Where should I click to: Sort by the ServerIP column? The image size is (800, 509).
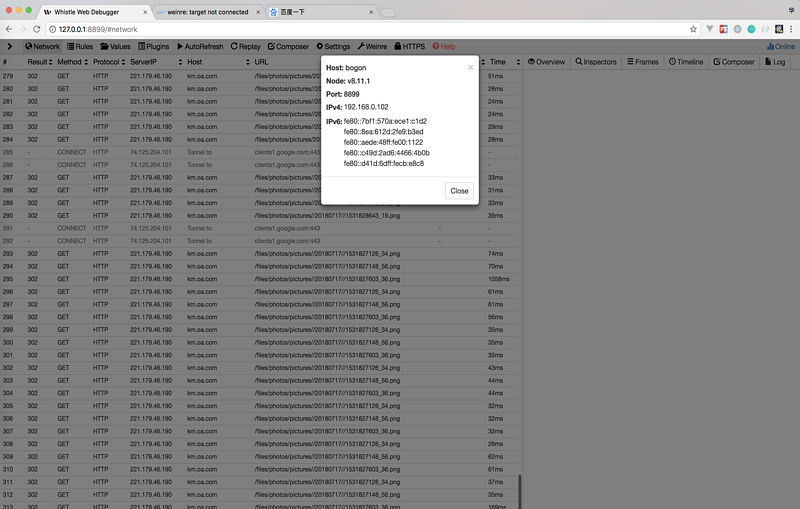pos(156,62)
